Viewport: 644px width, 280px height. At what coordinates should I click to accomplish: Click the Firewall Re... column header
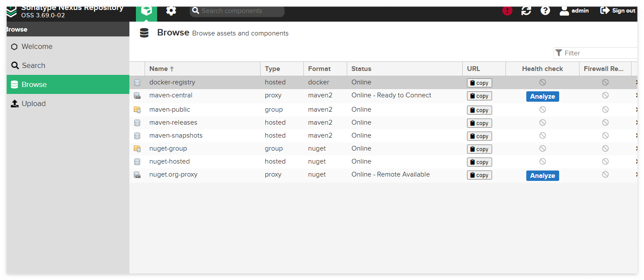605,69
